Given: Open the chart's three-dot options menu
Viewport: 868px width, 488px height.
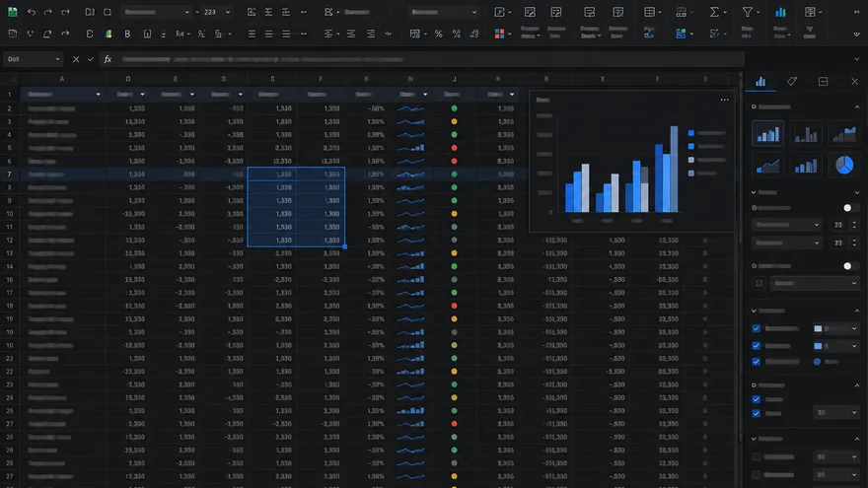Looking at the screenshot, I should point(725,101).
